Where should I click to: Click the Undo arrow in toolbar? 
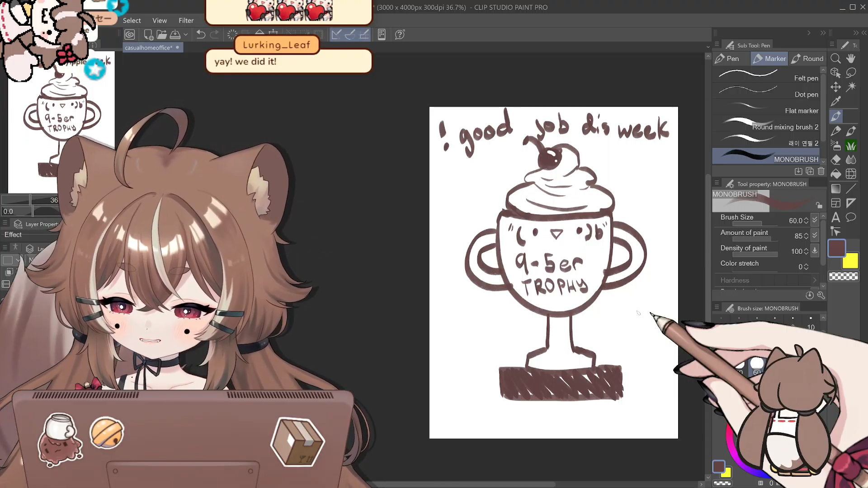tap(201, 34)
